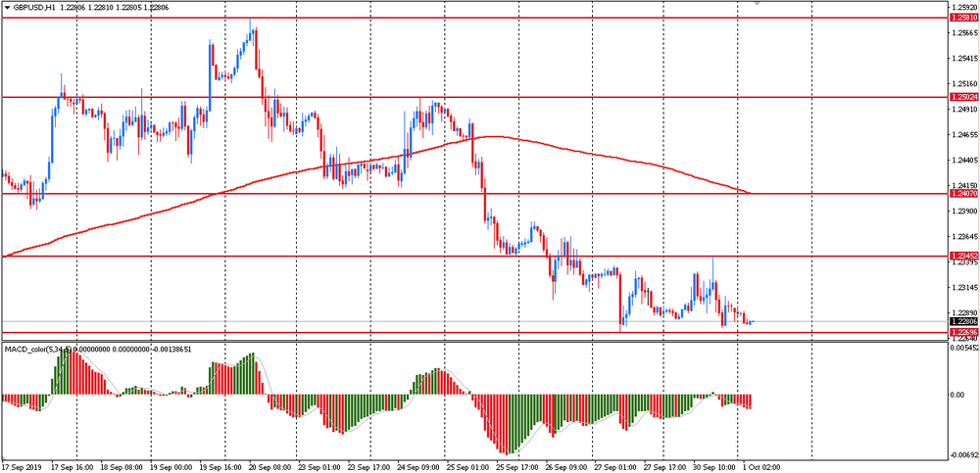Click the 19 Sep 16:00 time label

coord(220,467)
